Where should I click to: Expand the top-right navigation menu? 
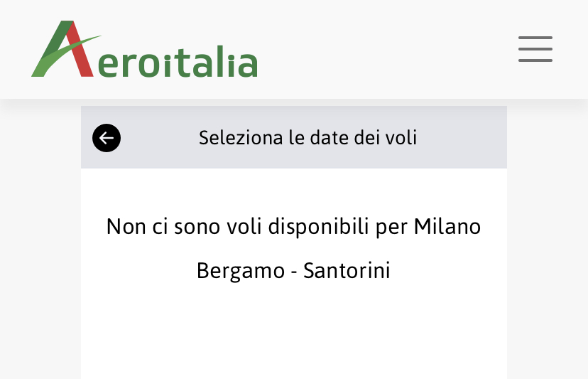(535, 49)
